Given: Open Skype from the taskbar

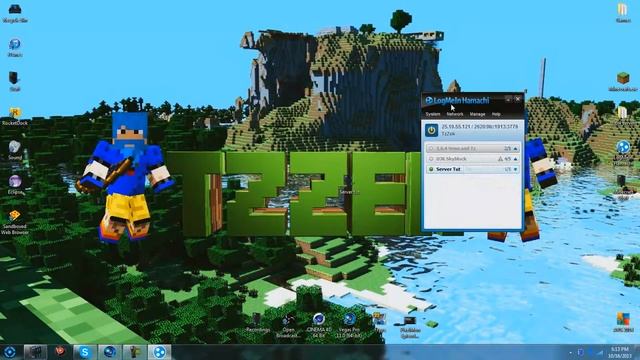Looking at the screenshot, I should pyautogui.click(x=84, y=352).
